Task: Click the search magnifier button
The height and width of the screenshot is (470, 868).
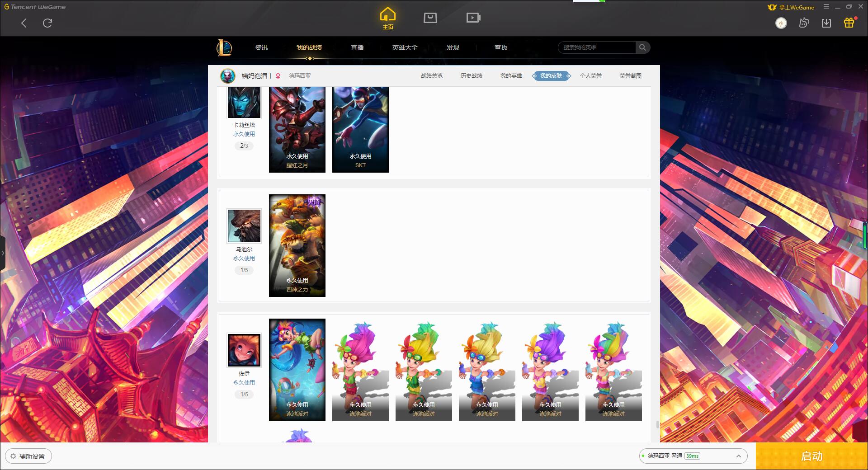Action: tap(642, 47)
